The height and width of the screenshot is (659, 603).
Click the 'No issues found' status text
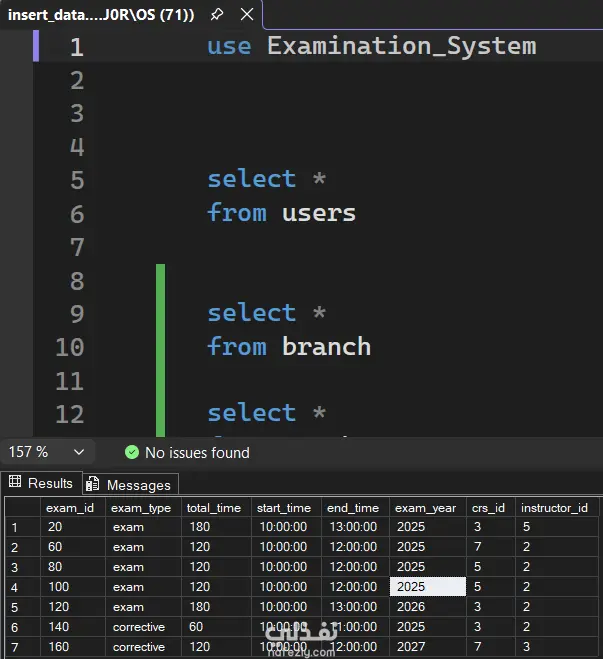coord(197,453)
